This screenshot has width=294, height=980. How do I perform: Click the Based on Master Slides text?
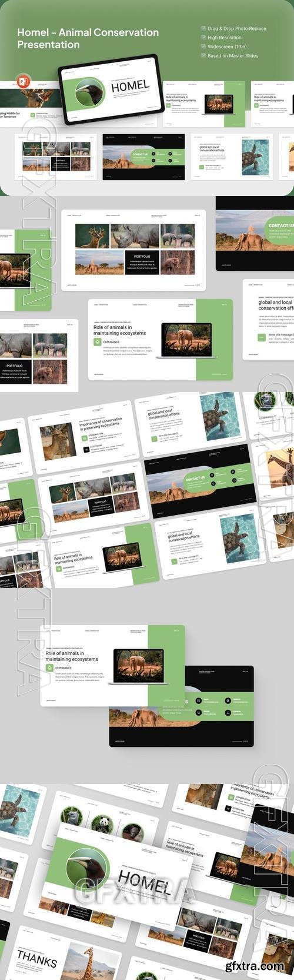pos(233,56)
